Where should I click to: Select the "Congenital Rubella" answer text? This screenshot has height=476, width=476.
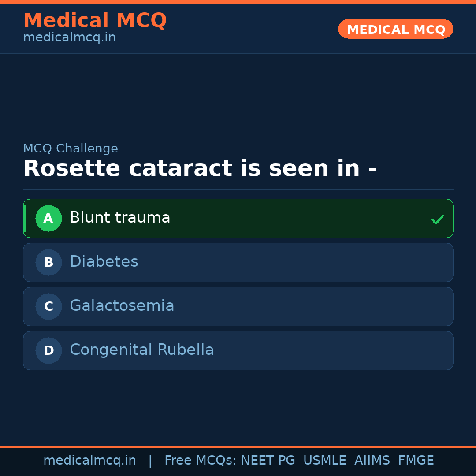coord(142,350)
